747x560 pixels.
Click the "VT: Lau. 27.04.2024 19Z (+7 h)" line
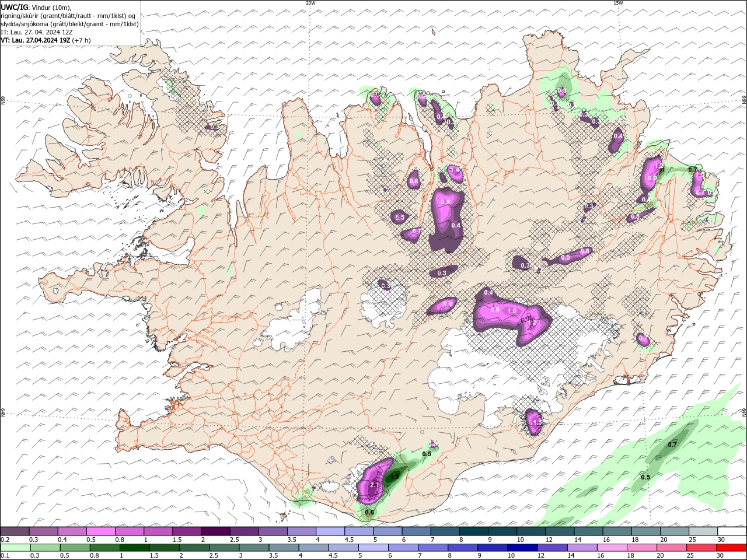pos(45,40)
